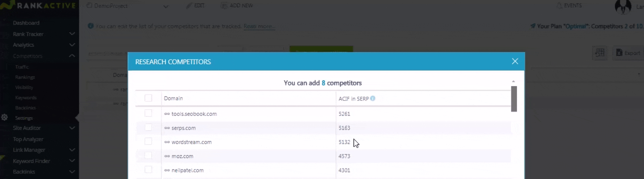Follow the Read more link

coord(259,26)
